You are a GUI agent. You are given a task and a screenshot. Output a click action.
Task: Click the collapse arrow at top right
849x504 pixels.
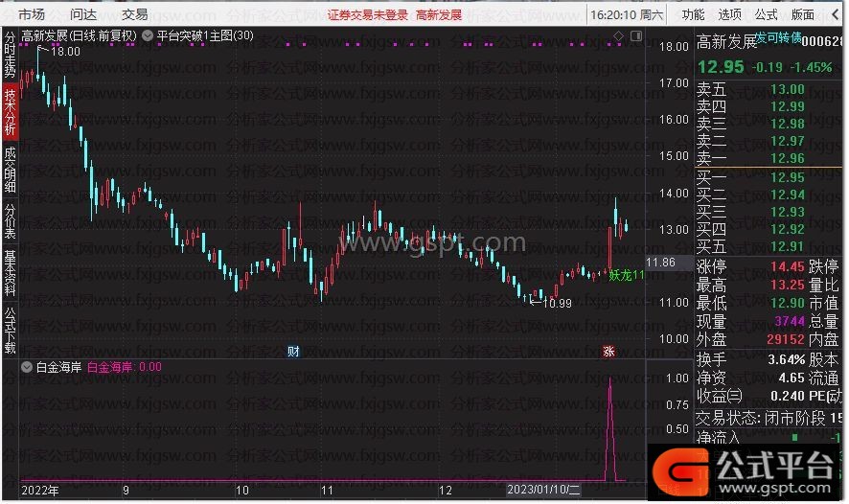(836, 14)
